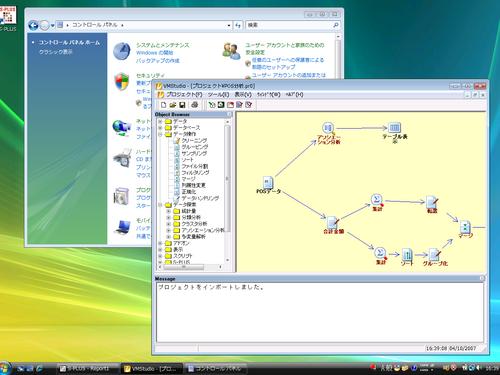Screen dimensions: 500x375
Task: Select the グループ化 node icon
Action: [434, 254]
